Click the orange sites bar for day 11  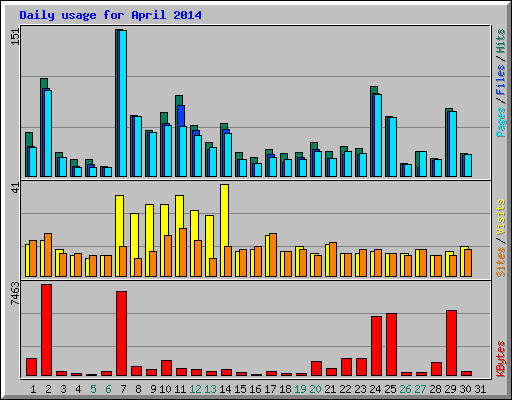(x=183, y=252)
